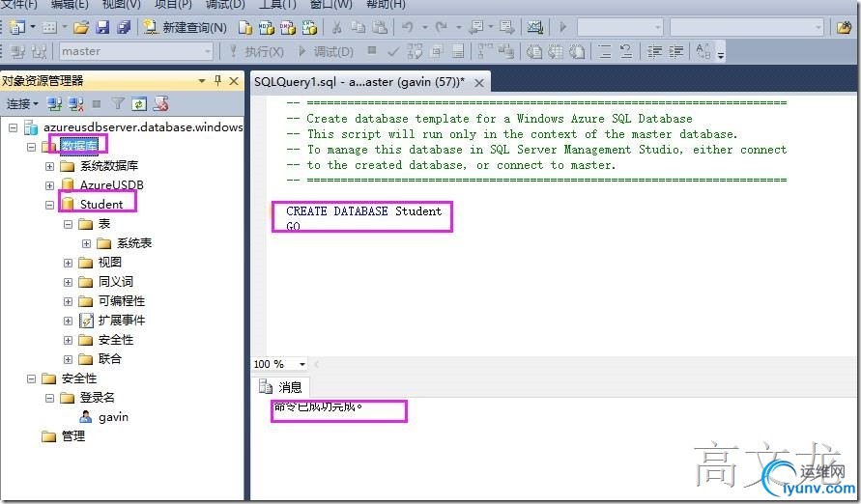Collapse the Student database node
This screenshot has height=504, width=861.
click(x=49, y=205)
